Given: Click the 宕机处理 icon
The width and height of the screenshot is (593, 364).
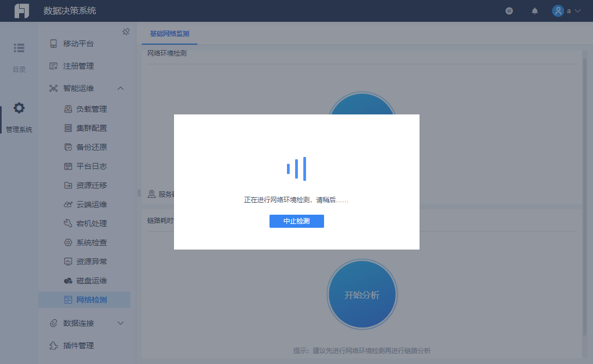Looking at the screenshot, I should [x=68, y=223].
